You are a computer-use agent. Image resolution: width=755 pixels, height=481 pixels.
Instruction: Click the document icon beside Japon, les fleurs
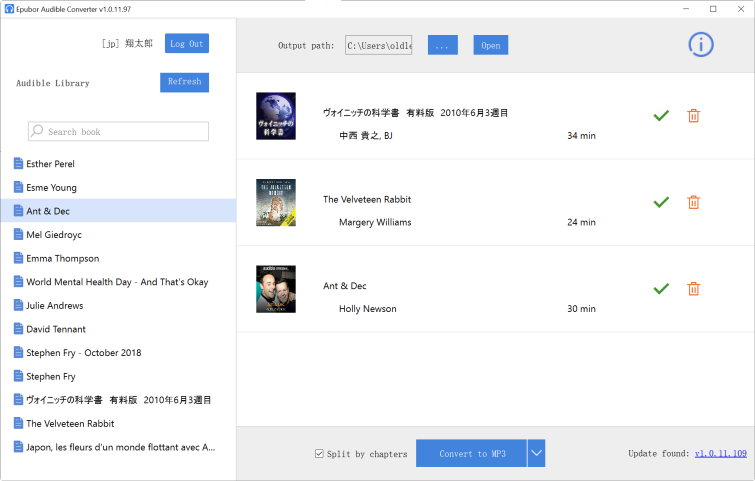pos(18,447)
